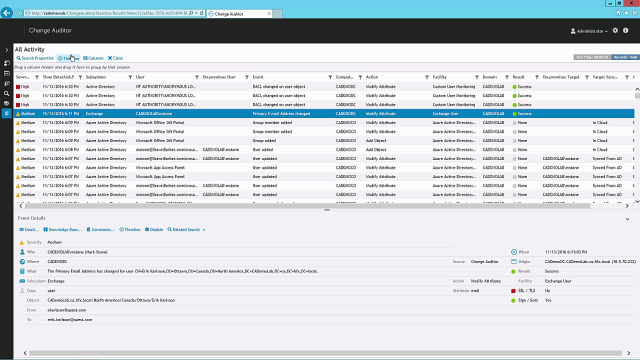This screenshot has height=360, width=640.
Task: Select the User added event row
Action: (324, 149)
